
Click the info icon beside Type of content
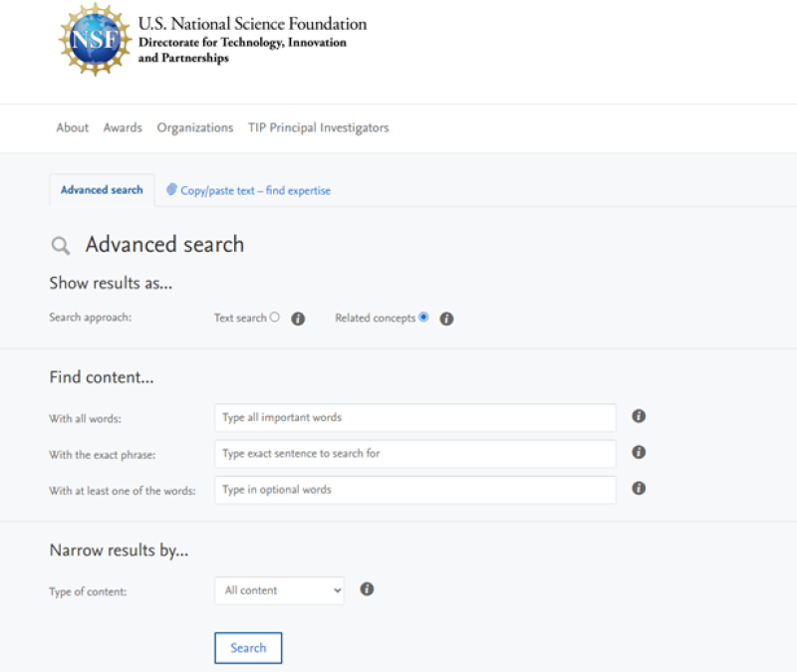coord(367,589)
